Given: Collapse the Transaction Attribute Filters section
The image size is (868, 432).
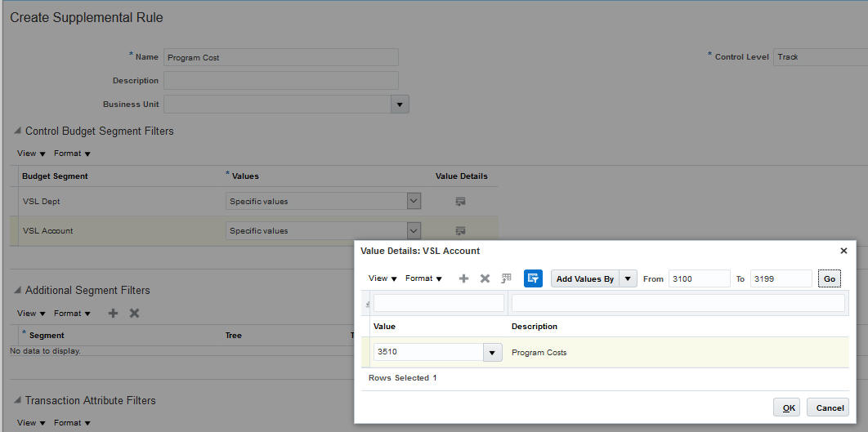Looking at the screenshot, I should pyautogui.click(x=17, y=401).
